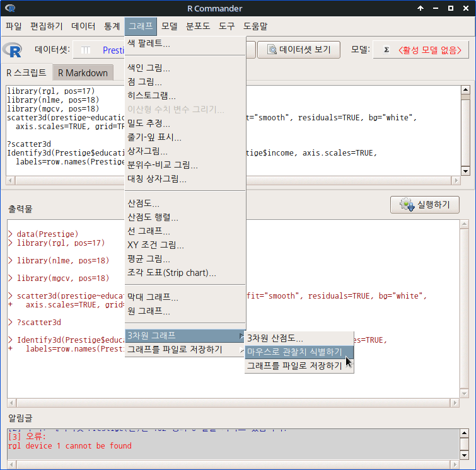This screenshot has height=470, width=476.
Task: Choose 히스토그램... menu entry
Action: coord(185,96)
